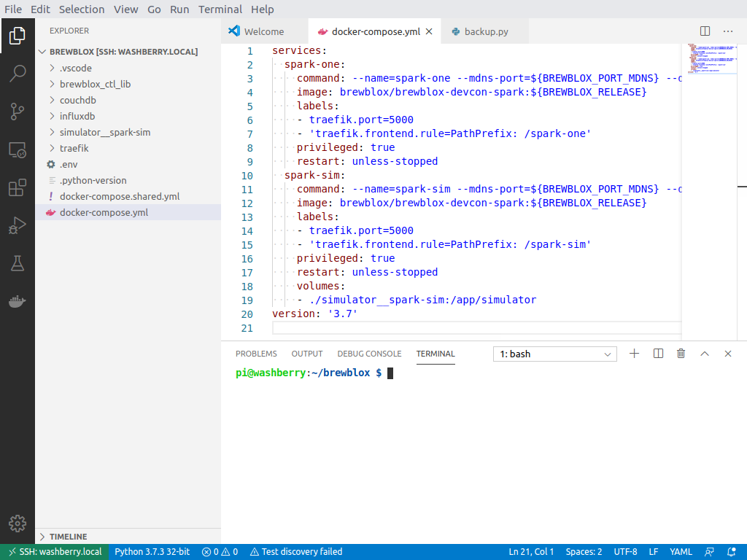747x560 pixels.
Task: Open the Source Control view icon
Action: pos(18,112)
